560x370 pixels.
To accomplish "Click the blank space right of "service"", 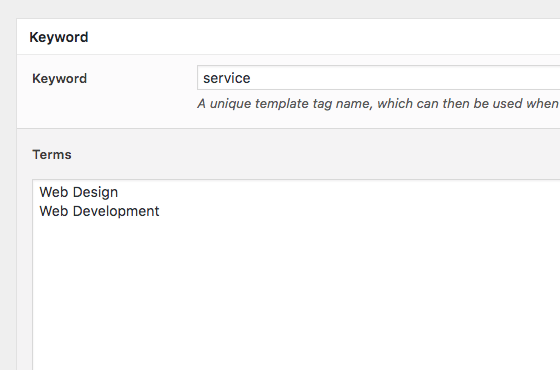I will [404, 78].
